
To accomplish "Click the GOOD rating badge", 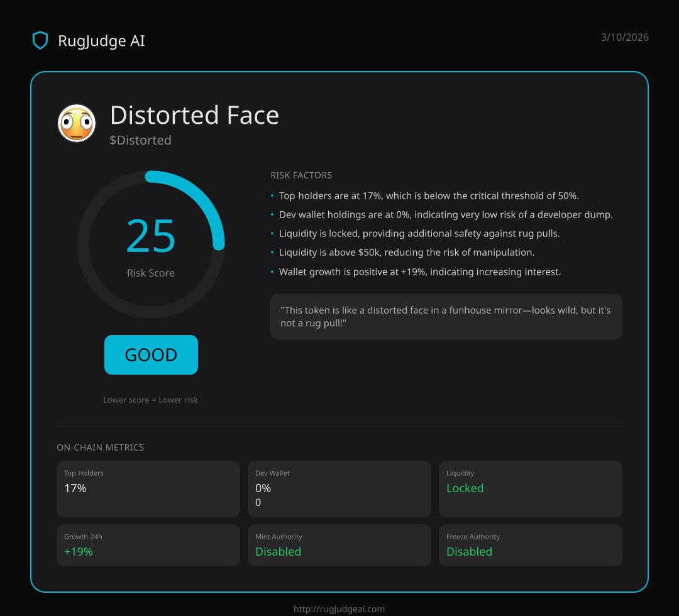I will (151, 355).
